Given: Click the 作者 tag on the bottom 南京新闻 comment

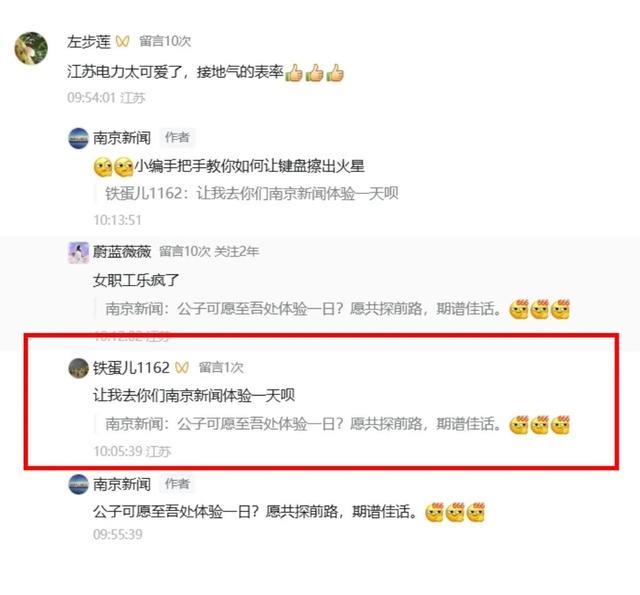Looking at the screenshot, I should coord(177,484).
